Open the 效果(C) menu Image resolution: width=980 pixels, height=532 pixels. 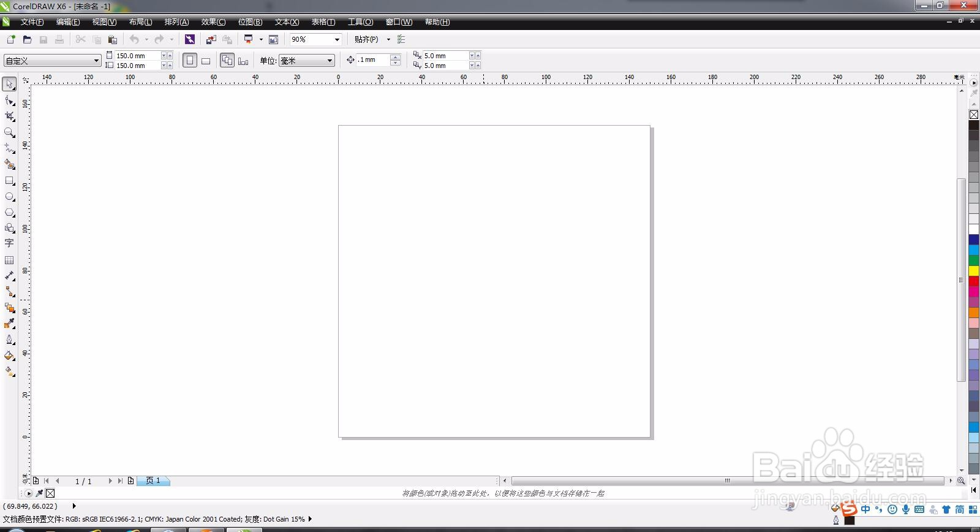(x=213, y=22)
